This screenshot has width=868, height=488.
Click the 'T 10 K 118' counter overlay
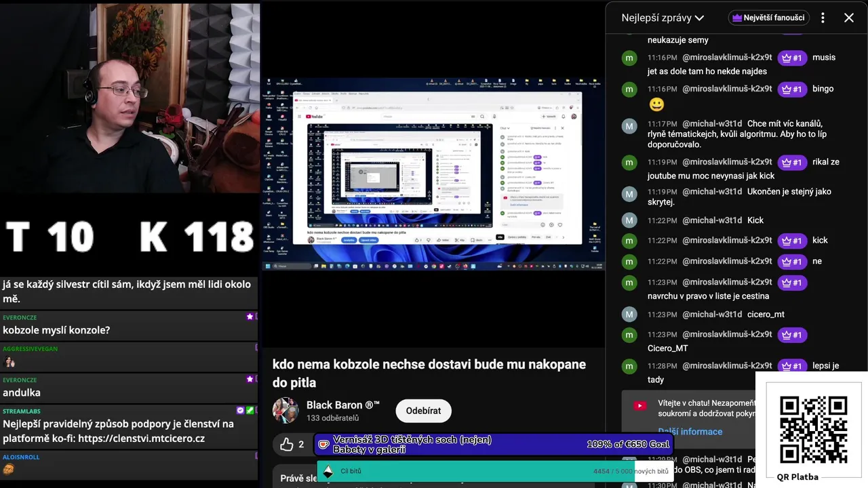click(130, 237)
